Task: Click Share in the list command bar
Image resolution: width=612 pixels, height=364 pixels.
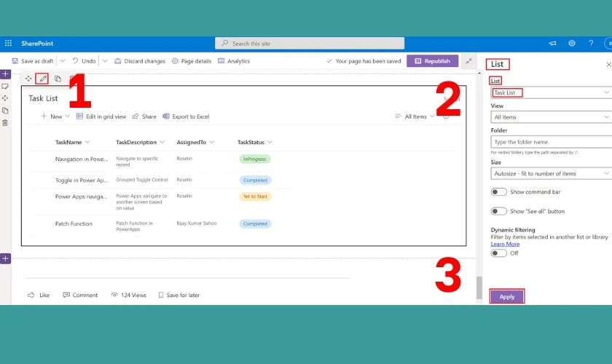Action: pyautogui.click(x=144, y=116)
